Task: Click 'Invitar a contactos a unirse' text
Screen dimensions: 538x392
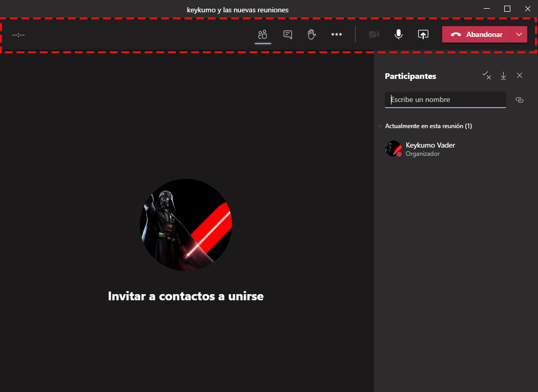Action: click(185, 296)
